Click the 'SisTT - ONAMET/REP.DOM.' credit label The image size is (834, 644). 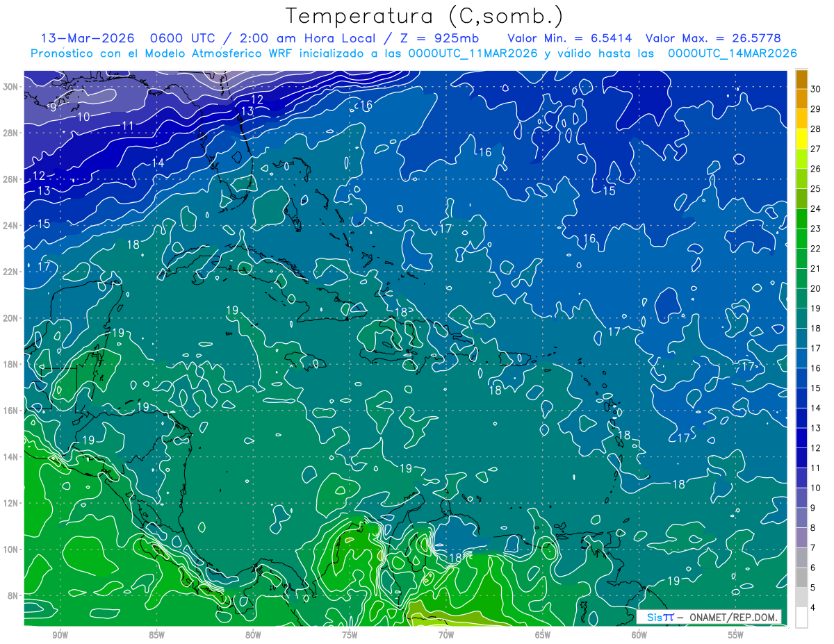coord(709,617)
